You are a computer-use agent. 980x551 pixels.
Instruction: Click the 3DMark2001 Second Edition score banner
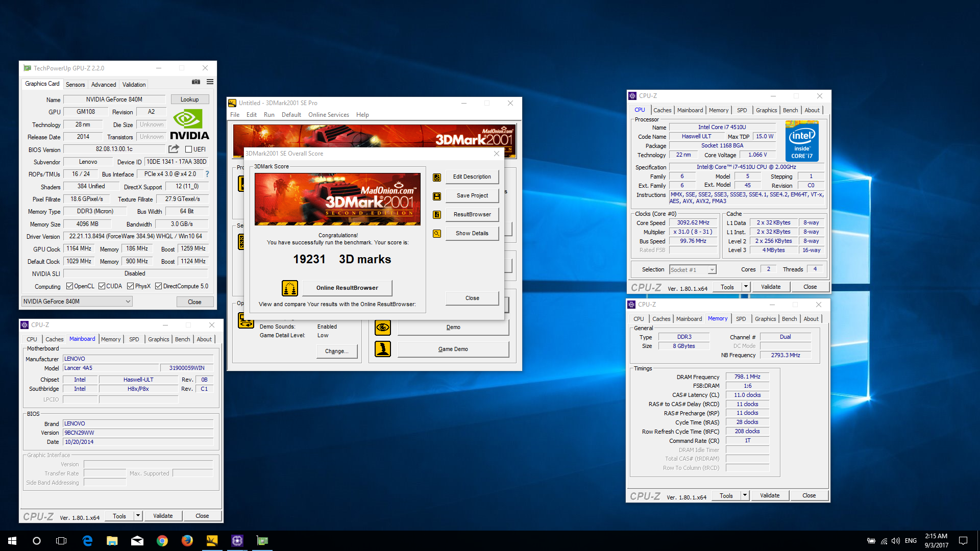[337, 199]
